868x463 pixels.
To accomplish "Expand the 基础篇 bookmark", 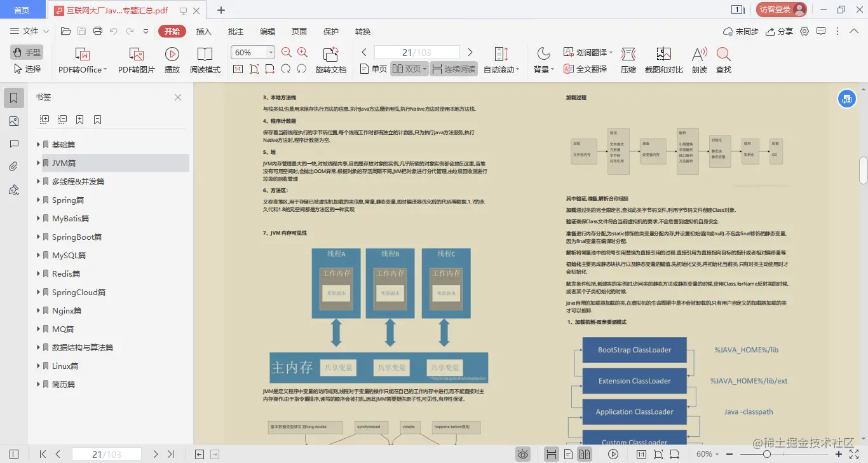I will tap(39, 144).
